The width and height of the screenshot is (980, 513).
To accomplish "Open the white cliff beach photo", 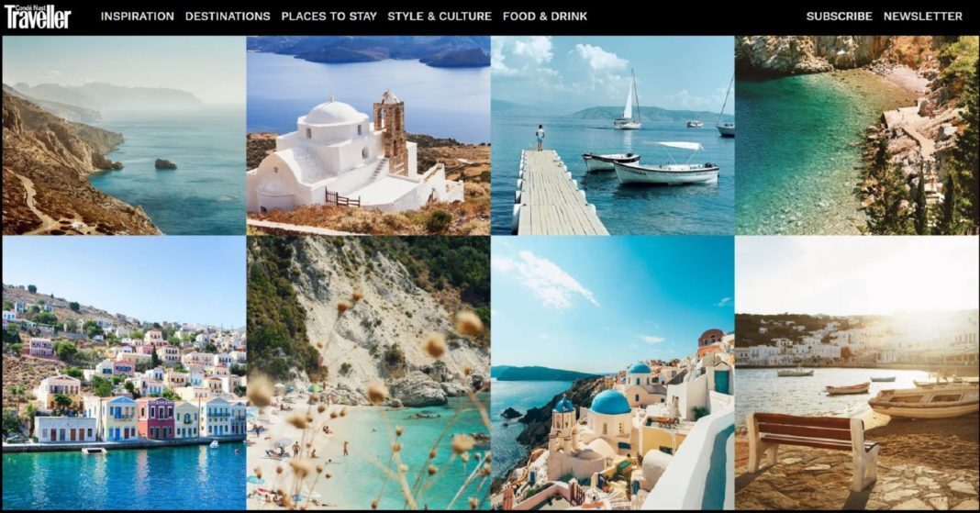I will pos(368,373).
